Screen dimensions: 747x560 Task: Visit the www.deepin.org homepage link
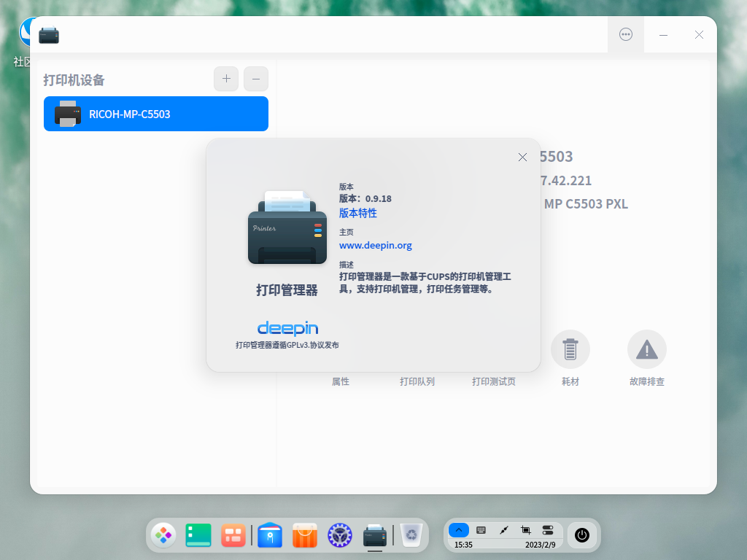point(376,245)
